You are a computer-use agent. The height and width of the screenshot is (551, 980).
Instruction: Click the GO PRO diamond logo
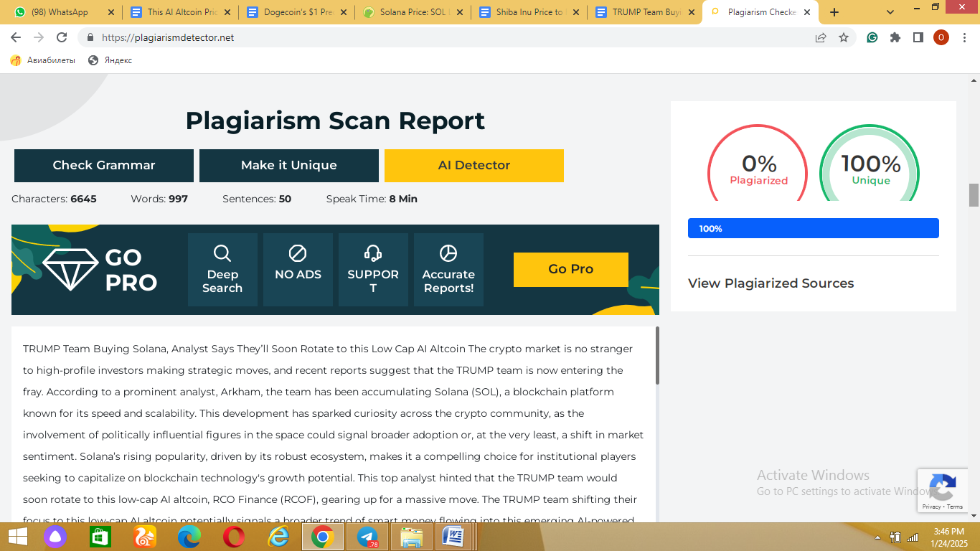pyautogui.click(x=100, y=270)
